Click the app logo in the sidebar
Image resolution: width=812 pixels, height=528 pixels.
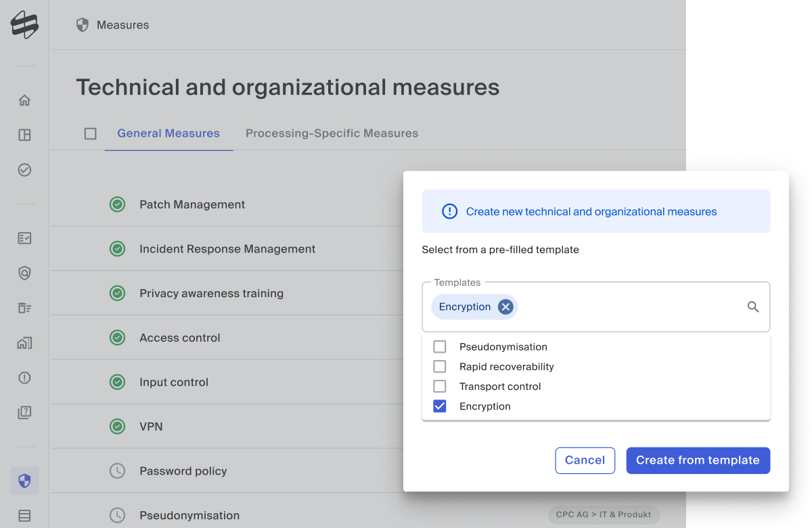(24, 25)
